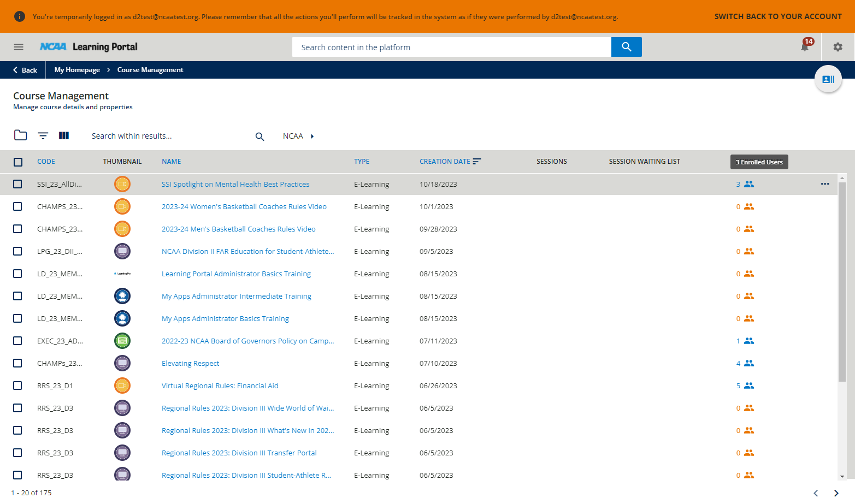
Task: Check the My Apps Administrator Basics Training row
Action: click(x=17, y=318)
